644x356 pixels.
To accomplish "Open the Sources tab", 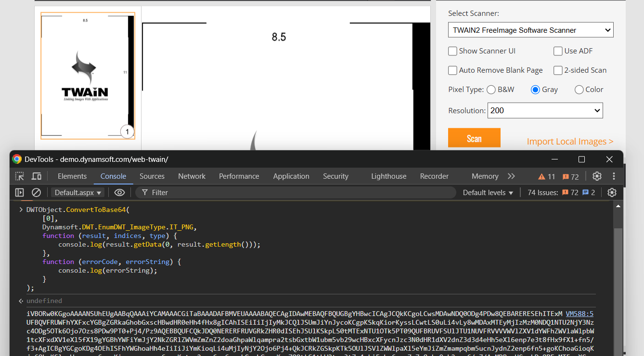I will 152,176.
